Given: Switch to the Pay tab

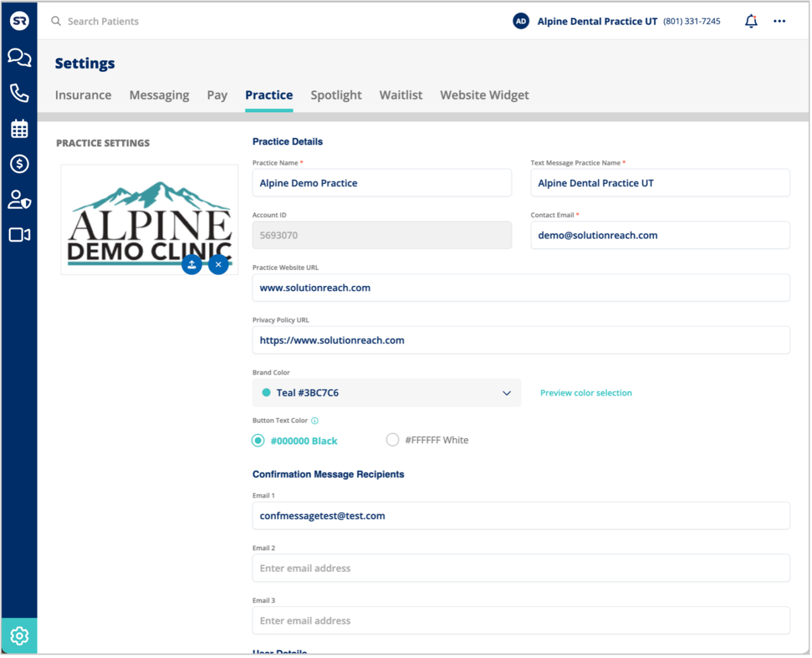Looking at the screenshot, I should tap(217, 95).
